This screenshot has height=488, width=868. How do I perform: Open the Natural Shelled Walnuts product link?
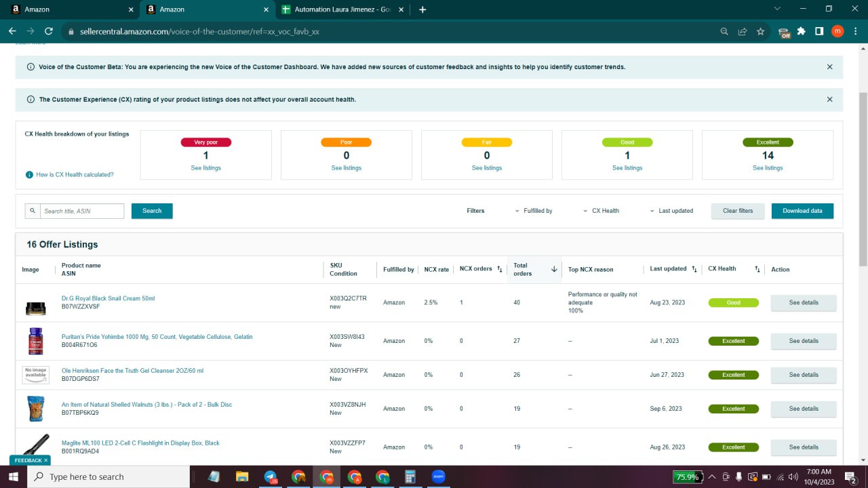click(146, 405)
